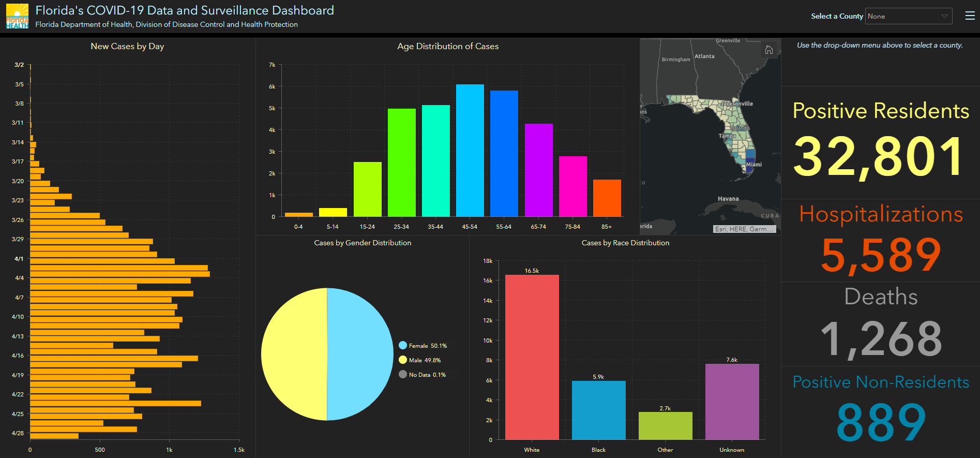Image resolution: width=980 pixels, height=458 pixels.
Task: Select No Data legend dot
Action: [x=403, y=374]
